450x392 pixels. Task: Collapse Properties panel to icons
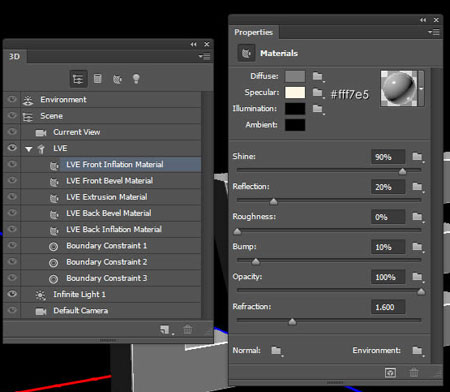(423, 20)
